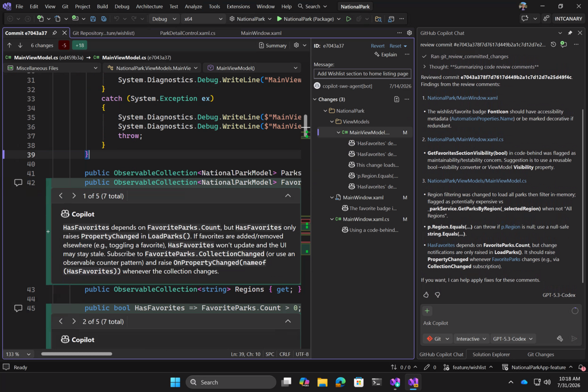Click the Save file toolbar icon
Image resolution: width=588 pixels, height=392 pixels.
[x=93, y=19]
